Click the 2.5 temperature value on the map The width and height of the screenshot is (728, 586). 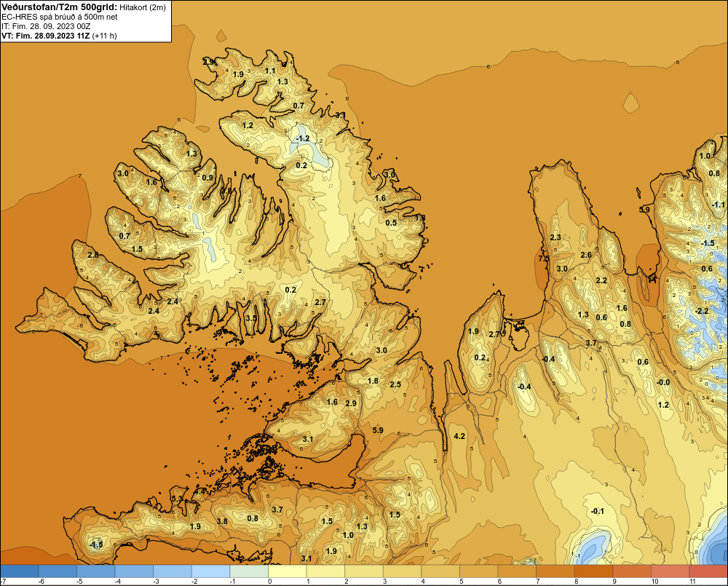click(395, 384)
